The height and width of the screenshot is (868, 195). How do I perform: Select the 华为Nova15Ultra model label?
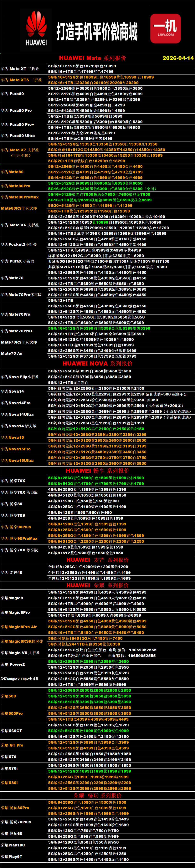pyautogui.click(x=17, y=460)
